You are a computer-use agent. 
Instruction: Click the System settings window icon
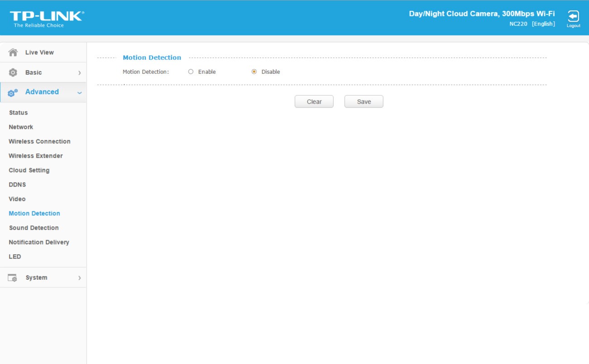pyautogui.click(x=13, y=278)
